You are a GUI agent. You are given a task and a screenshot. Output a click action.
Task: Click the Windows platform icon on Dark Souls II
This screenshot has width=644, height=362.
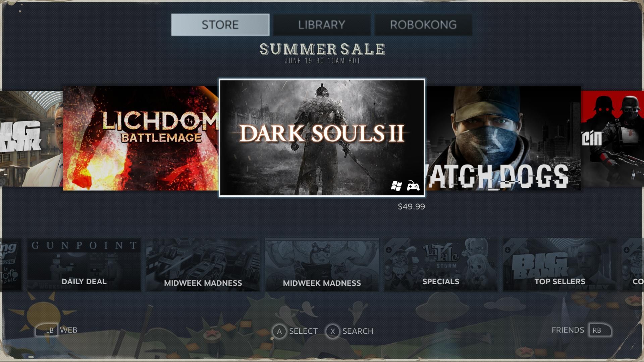pos(396,185)
